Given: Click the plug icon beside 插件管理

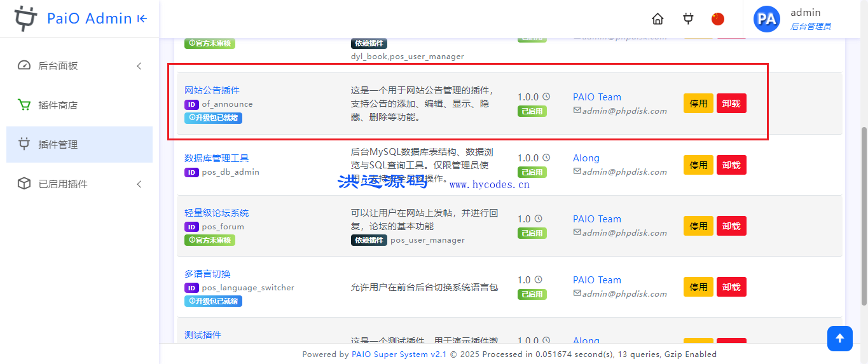Looking at the screenshot, I should (x=24, y=144).
